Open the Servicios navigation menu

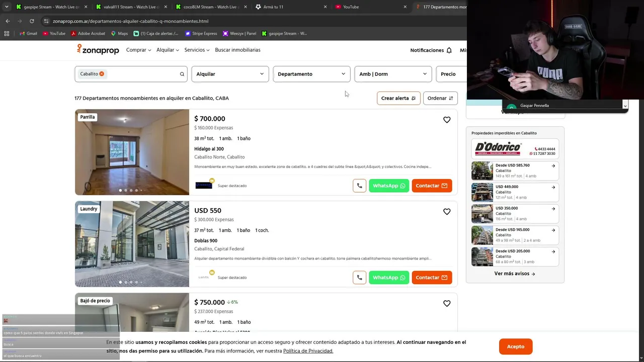coord(197,50)
